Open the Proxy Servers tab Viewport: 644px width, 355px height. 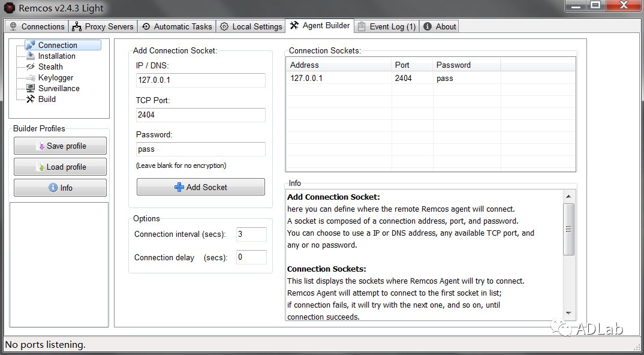pyautogui.click(x=103, y=26)
